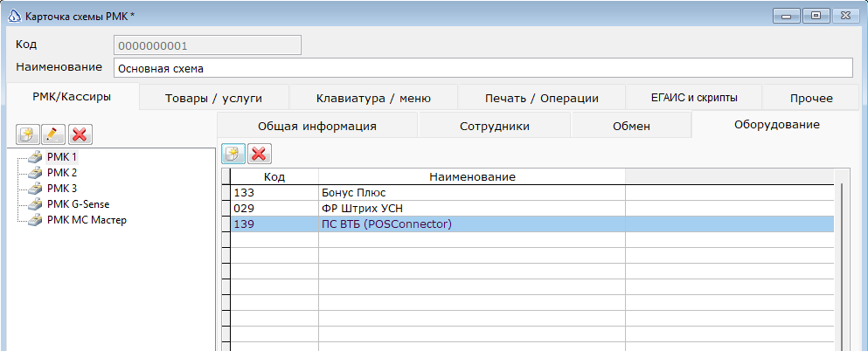Click the Наименование input field
Viewport: 868px width, 351px height.
[478, 68]
